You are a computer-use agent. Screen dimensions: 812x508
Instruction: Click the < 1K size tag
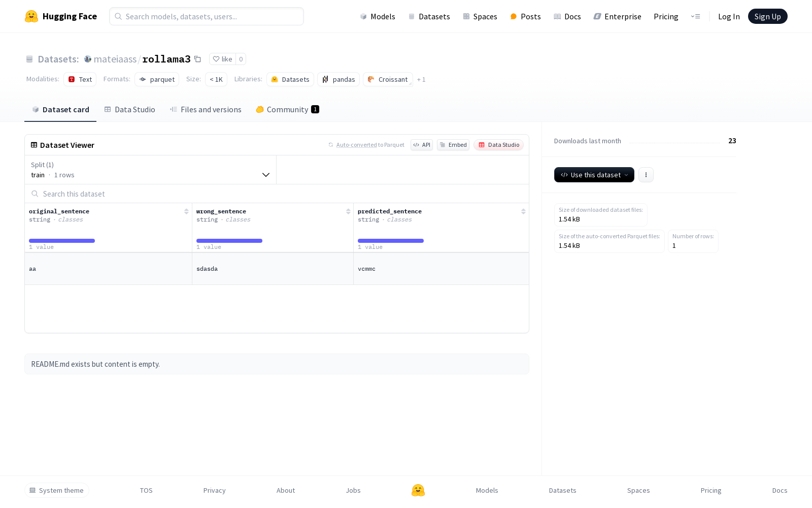(x=216, y=79)
